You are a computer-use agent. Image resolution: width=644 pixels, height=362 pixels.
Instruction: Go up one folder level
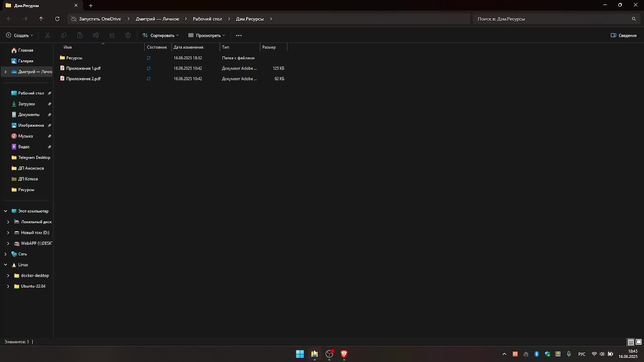pos(41,19)
